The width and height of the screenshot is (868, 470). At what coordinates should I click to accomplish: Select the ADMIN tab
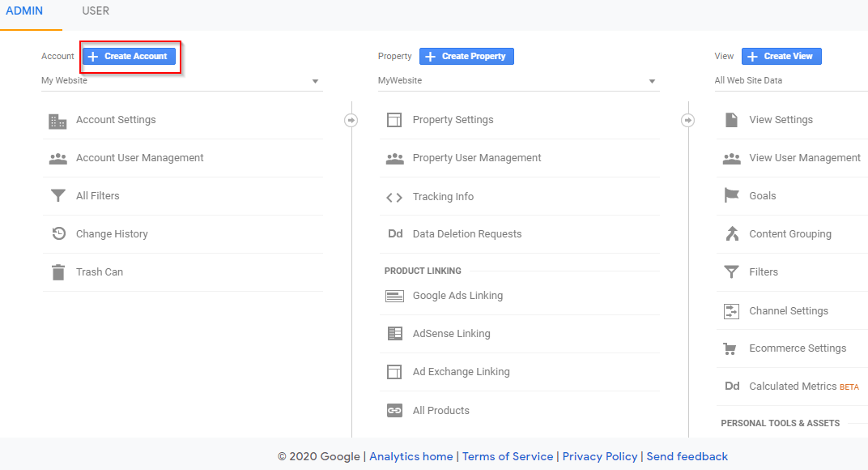pos(24,11)
